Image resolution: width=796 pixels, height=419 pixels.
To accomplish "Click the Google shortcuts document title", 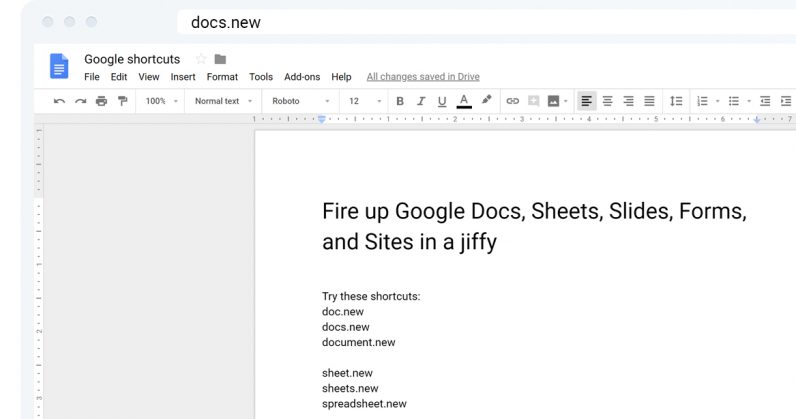I will tap(132, 59).
